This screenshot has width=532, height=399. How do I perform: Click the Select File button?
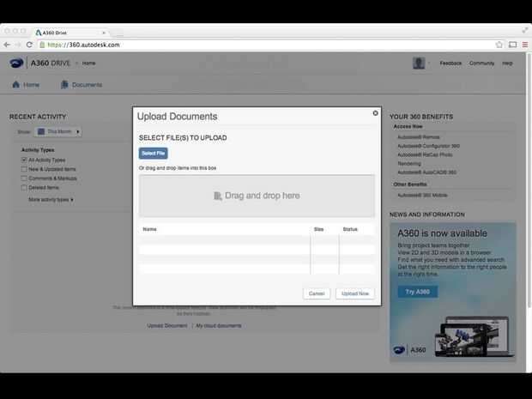pyautogui.click(x=153, y=154)
